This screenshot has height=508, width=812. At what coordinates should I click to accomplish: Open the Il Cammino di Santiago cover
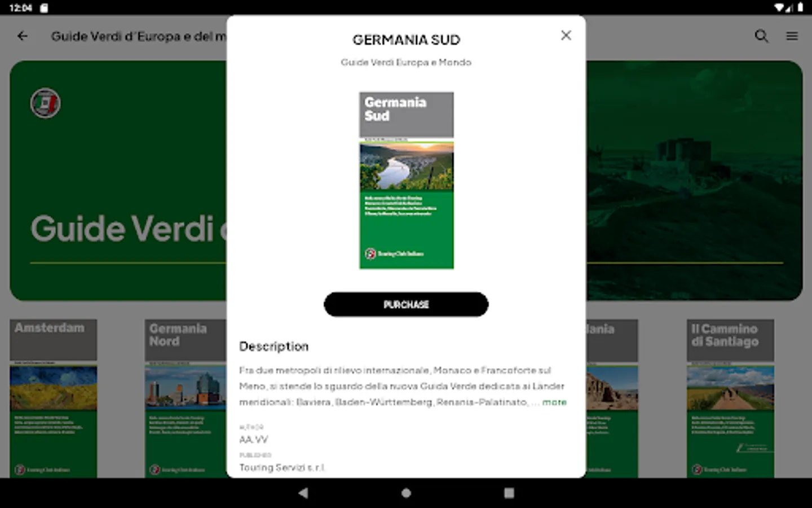(x=730, y=398)
